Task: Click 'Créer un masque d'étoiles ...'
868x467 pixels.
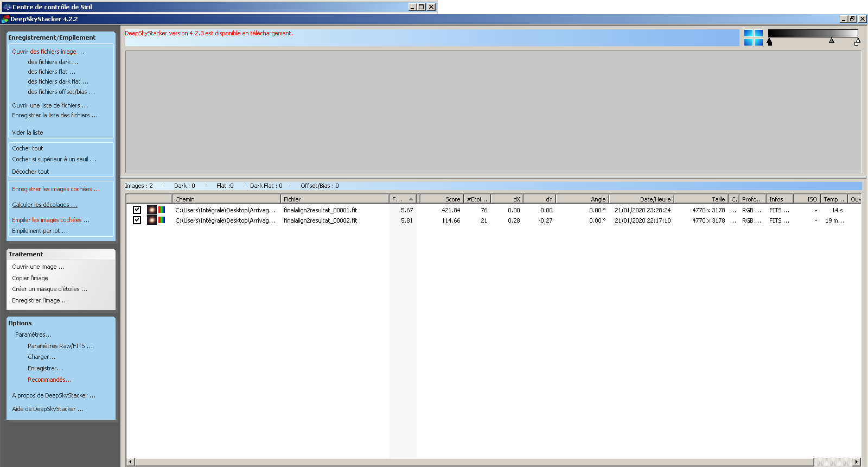Action: click(x=50, y=289)
